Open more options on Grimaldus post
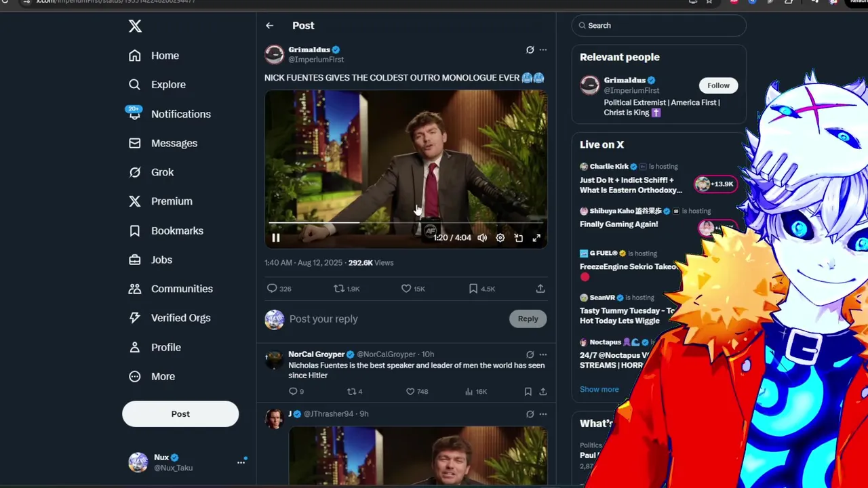 [542, 49]
